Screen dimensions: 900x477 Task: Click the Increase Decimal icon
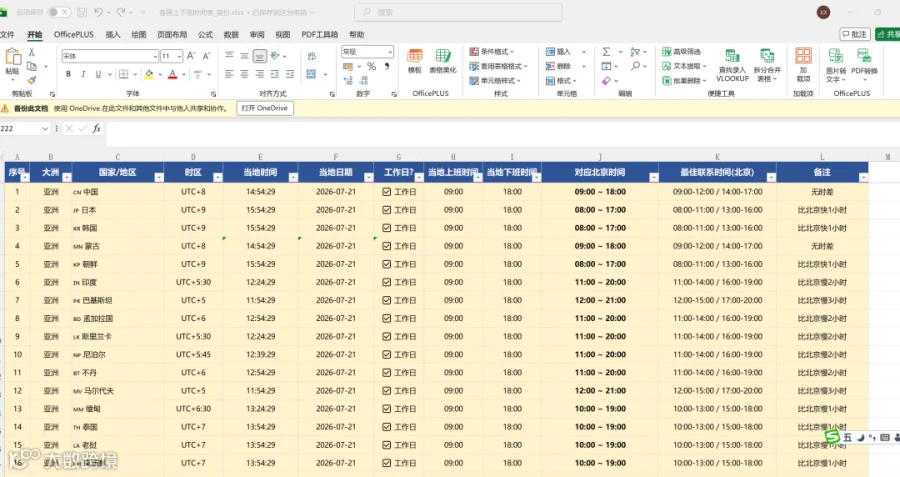348,81
